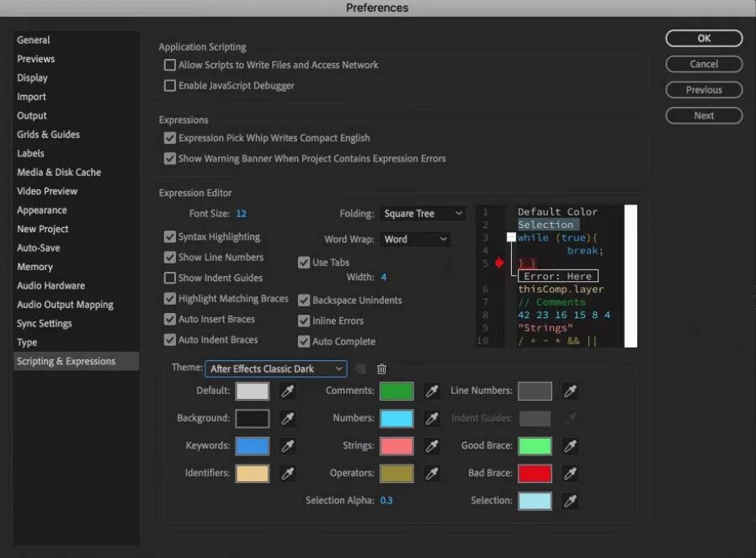Select Grids & Guides category
Screen dimensions: 756x558
[48, 135]
